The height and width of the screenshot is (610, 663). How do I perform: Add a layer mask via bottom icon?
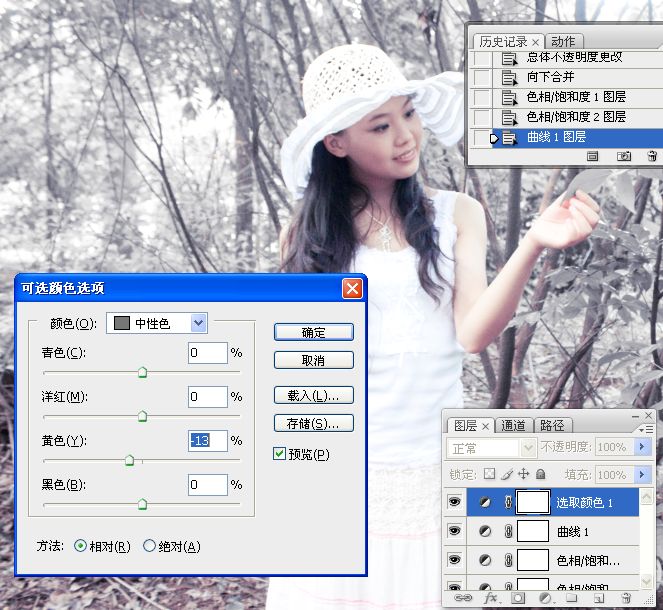click(x=518, y=598)
